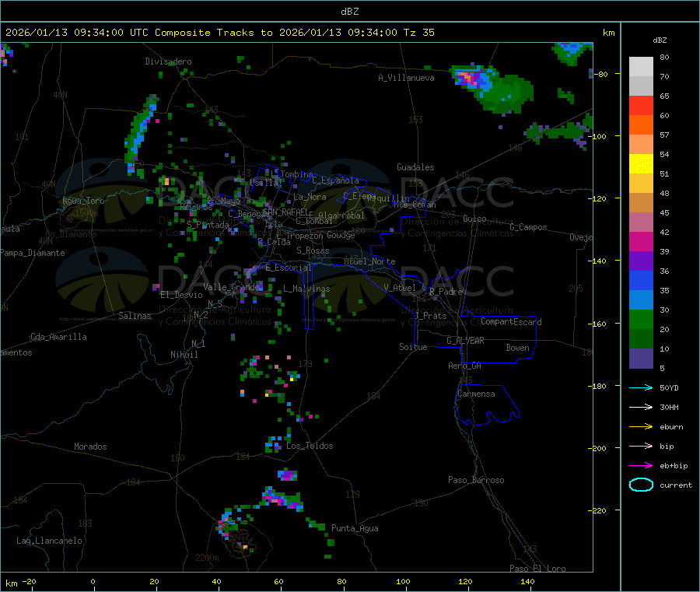Click the dBZ title at top
Viewport: 700px width, 592px height.
pos(349,12)
